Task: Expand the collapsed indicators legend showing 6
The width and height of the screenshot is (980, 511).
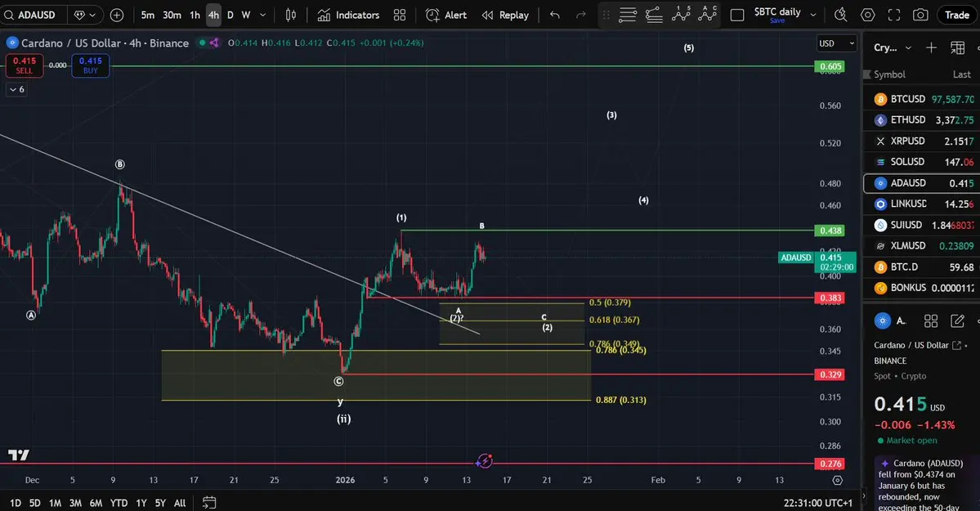Action: (x=17, y=89)
